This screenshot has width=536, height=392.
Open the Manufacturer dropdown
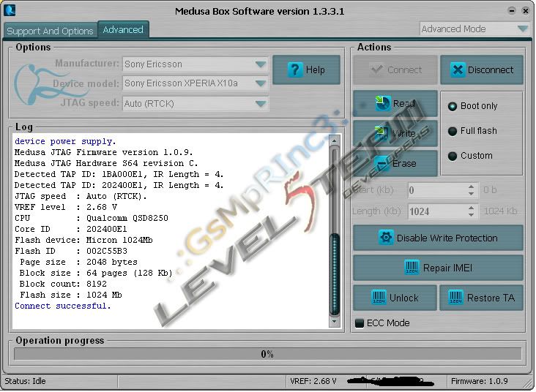point(196,64)
